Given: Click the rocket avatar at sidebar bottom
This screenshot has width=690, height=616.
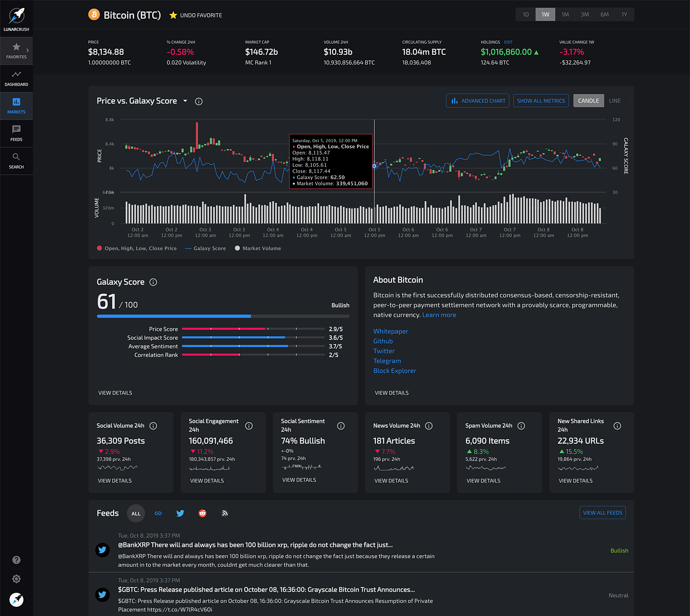Looking at the screenshot, I should (x=17, y=599).
